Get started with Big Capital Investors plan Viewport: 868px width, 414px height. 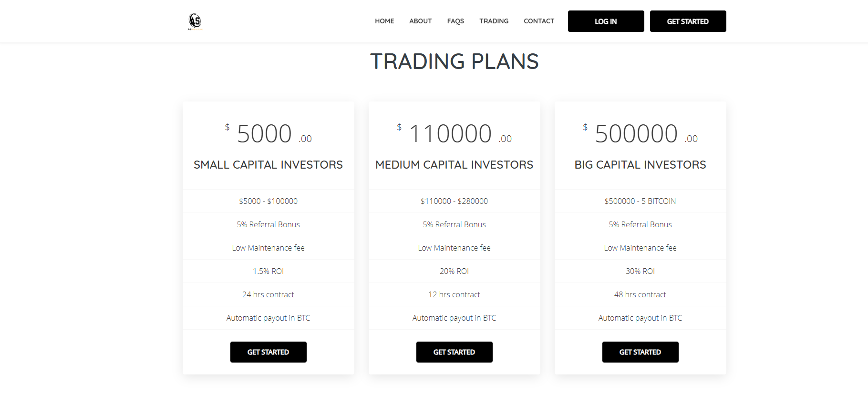click(x=640, y=352)
